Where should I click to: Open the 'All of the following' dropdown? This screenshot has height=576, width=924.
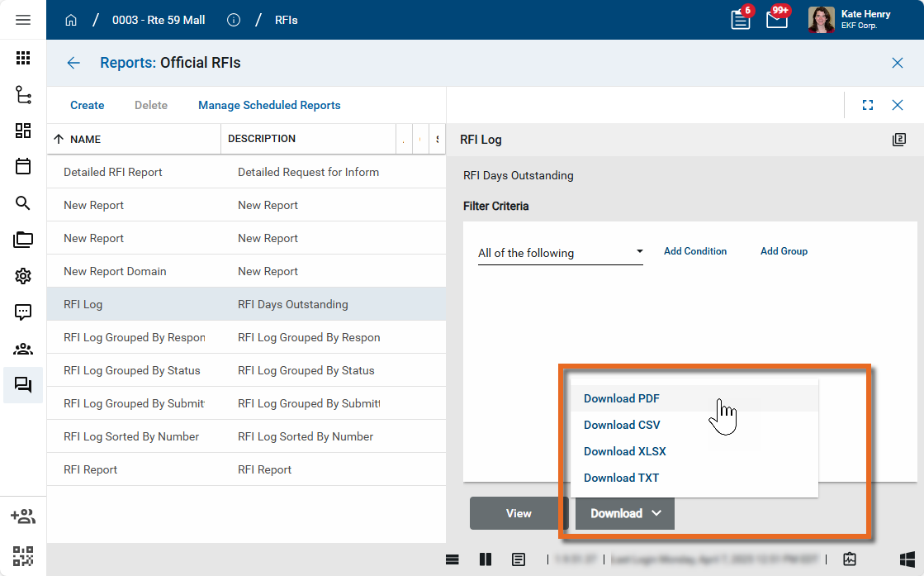click(x=560, y=253)
